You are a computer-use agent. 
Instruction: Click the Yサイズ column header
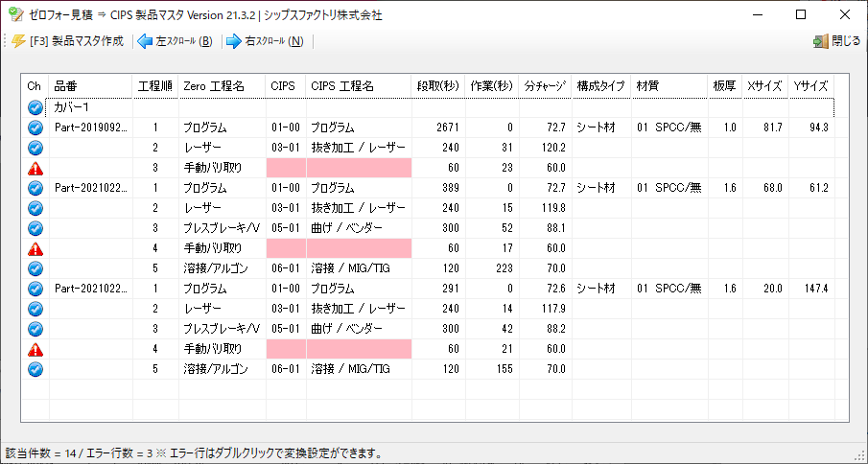pyautogui.click(x=811, y=86)
